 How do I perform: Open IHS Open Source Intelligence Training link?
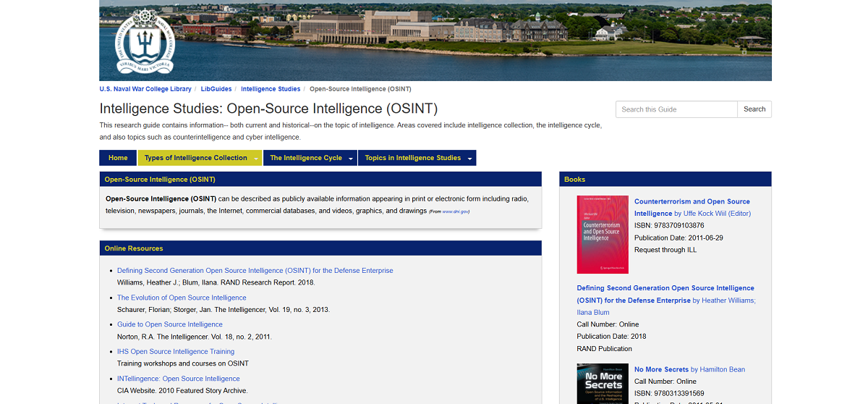[x=176, y=351]
